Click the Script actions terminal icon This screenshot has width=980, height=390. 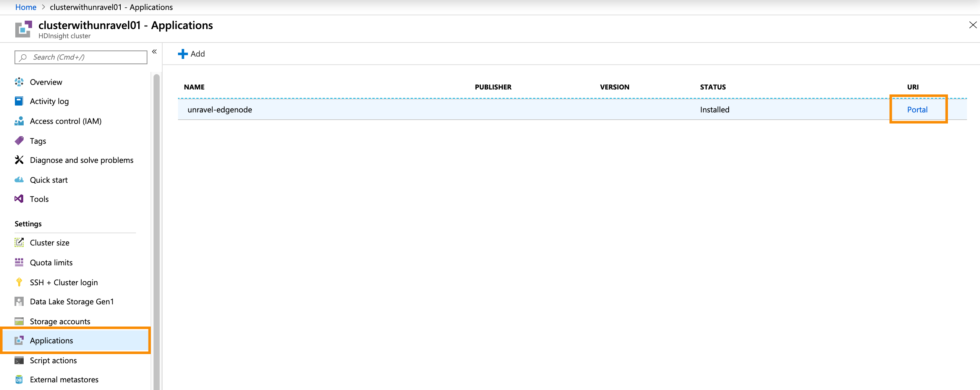[19, 361]
